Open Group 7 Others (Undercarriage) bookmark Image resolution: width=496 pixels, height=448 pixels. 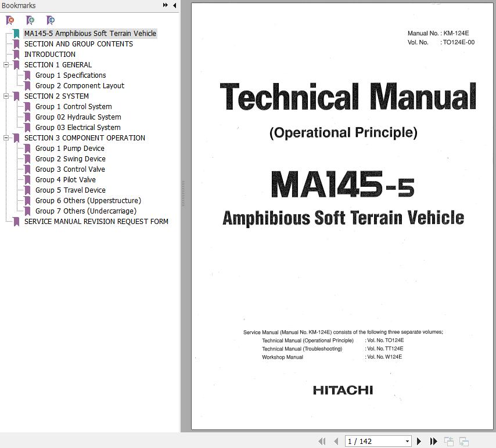86,211
